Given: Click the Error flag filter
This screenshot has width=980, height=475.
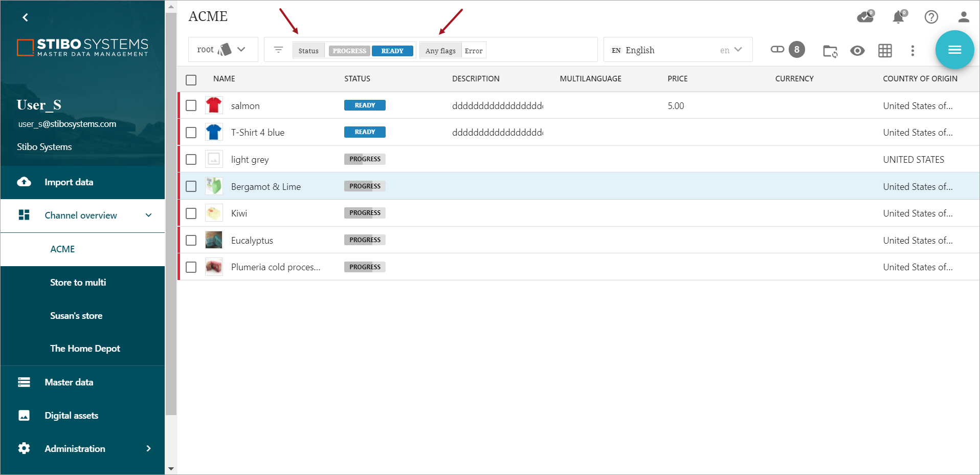Looking at the screenshot, I should tap(474, 51).
